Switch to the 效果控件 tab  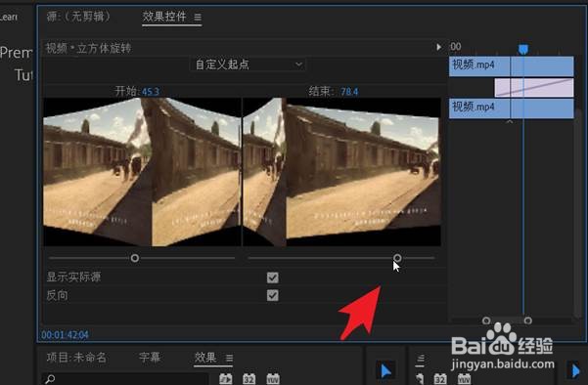click(x=164, y=17)
